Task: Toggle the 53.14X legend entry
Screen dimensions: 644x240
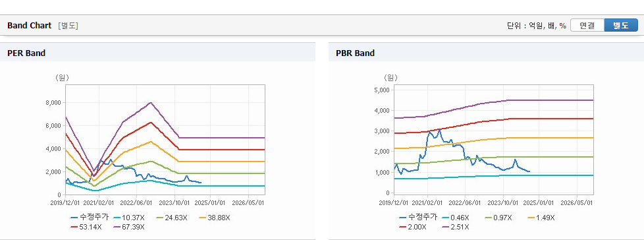Action: [87, 227]
